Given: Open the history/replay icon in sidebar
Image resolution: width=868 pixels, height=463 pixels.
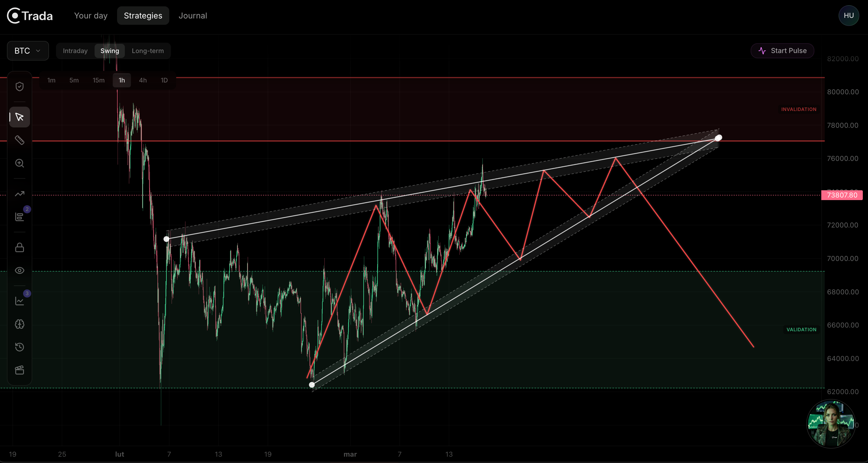Looking at the screenshot, I should pos(19,347).
